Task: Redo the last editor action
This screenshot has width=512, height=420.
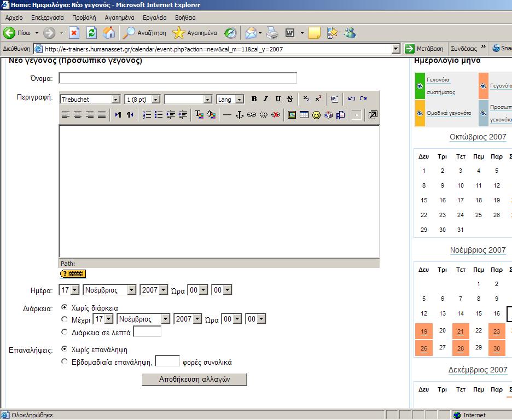Action: [363, 99]
